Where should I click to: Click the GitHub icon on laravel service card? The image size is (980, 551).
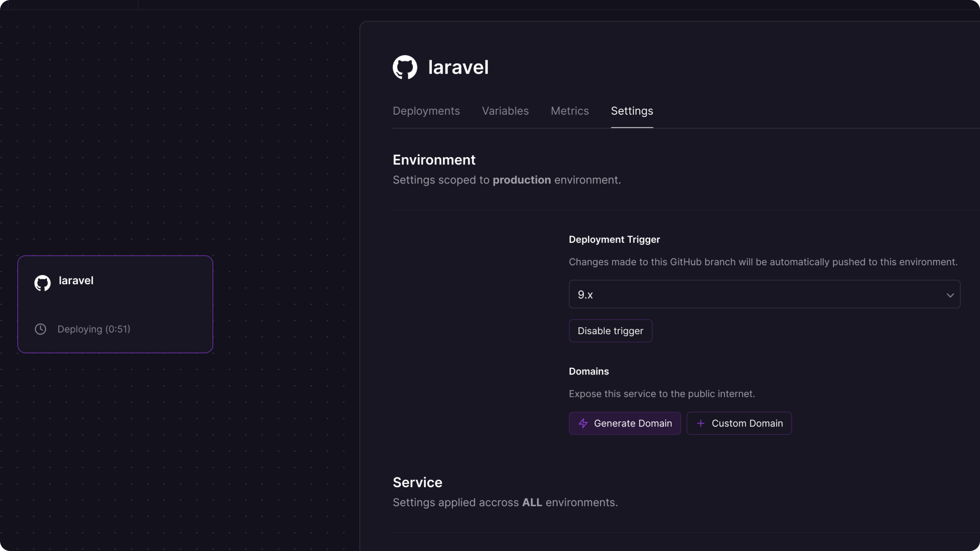coord(42,283)
